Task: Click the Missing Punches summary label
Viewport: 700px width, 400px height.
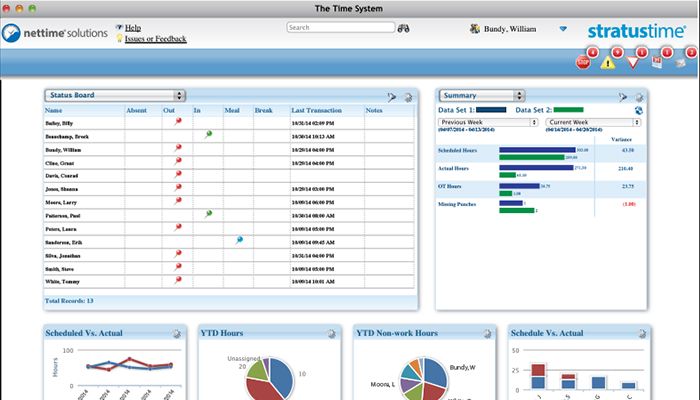Action: point(457,204)
